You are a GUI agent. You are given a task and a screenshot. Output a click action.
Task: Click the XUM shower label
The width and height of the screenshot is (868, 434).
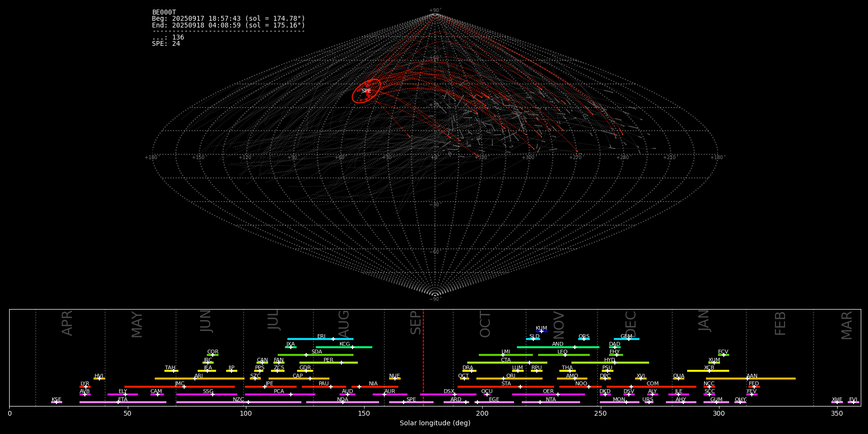click(714, 360)
